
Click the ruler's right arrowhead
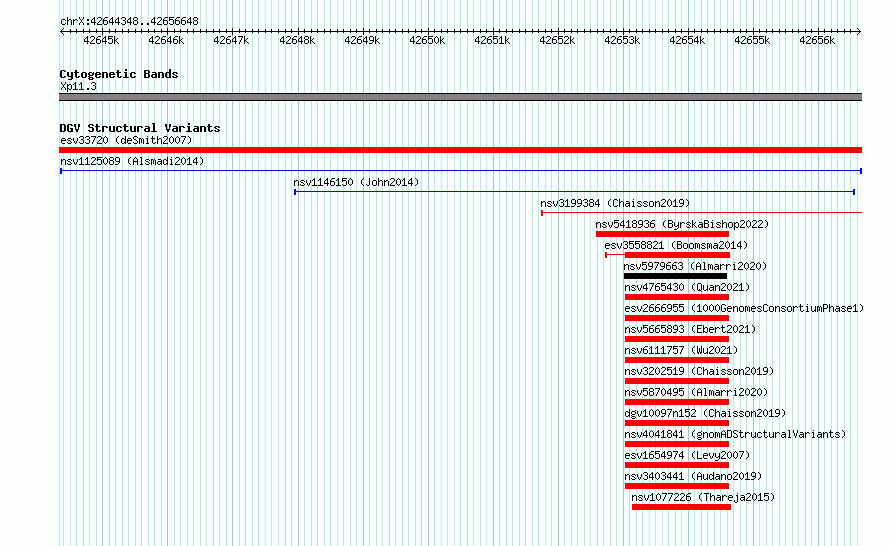pyautogui.click(x=859, y=31)
